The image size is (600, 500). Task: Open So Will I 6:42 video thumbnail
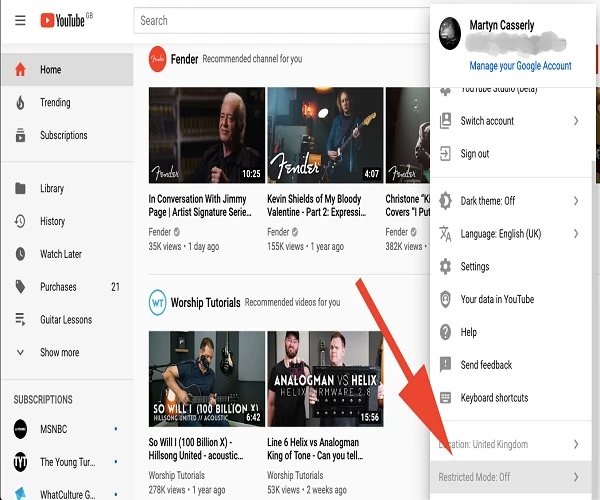click(207, 379)
